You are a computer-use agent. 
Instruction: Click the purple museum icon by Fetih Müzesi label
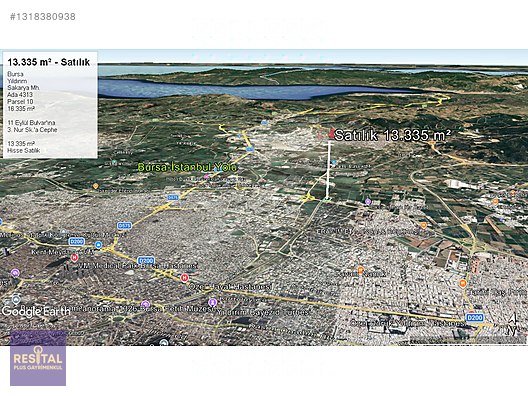click(145, 304)
